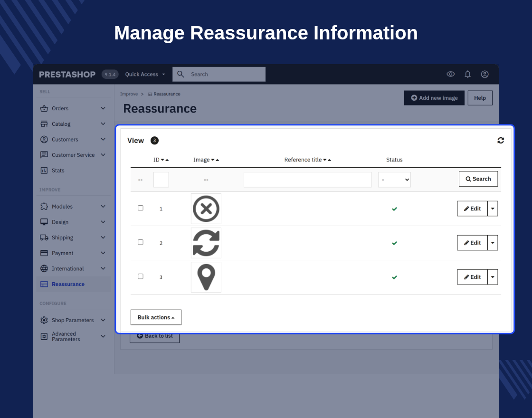The height and width of the screenshot is (418, 532).
Task: Click the Help button
Action: [480, 98]
